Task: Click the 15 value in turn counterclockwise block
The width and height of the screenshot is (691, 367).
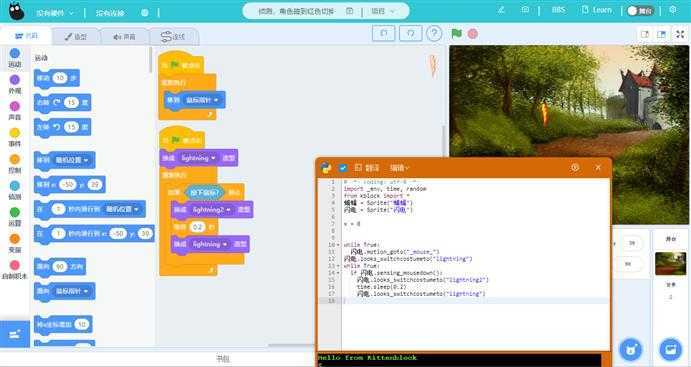Action: (71, 127)
